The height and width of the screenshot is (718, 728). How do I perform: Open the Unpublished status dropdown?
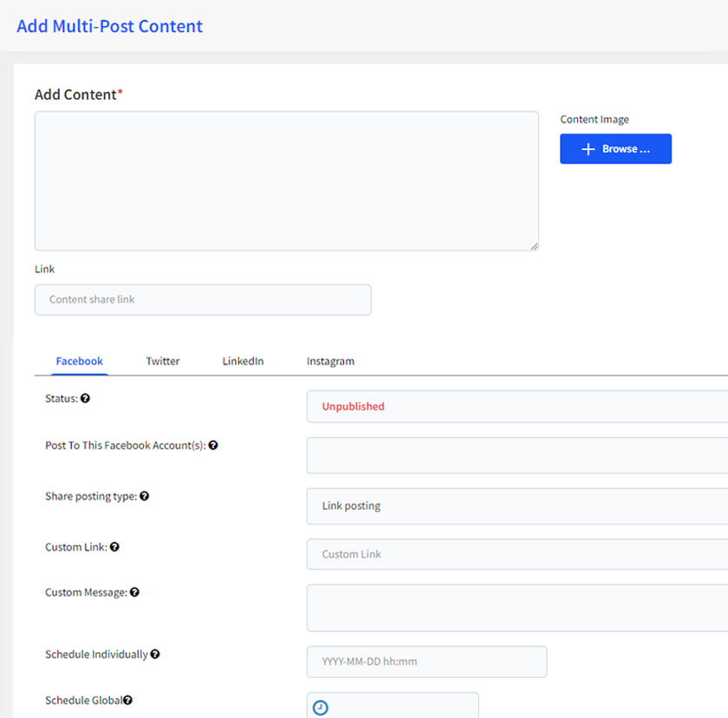517,407
